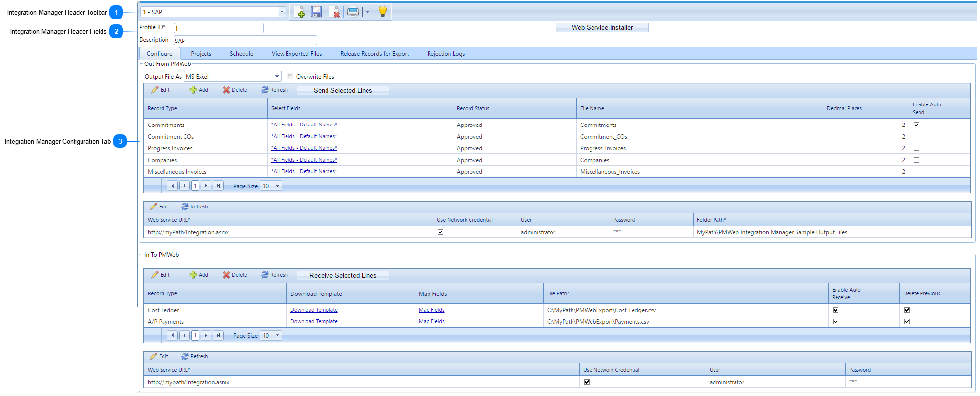The width and height of the screenshot is (980, 396).
Task: Click Download Template for A/P Payments
Action: click(314, 321)
